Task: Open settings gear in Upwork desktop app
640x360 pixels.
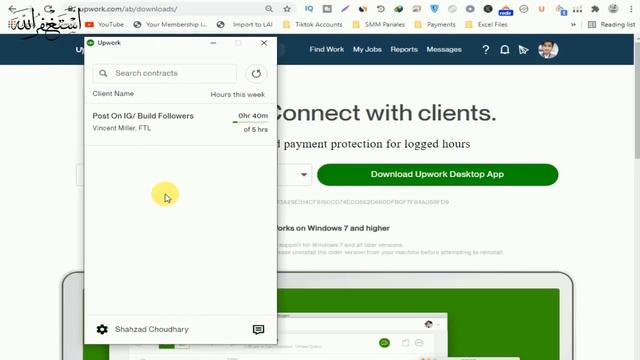Action: (102, 329)
